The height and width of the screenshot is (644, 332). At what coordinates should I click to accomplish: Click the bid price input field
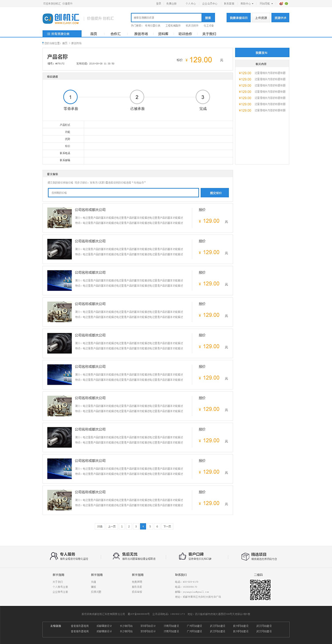[123, 193]
